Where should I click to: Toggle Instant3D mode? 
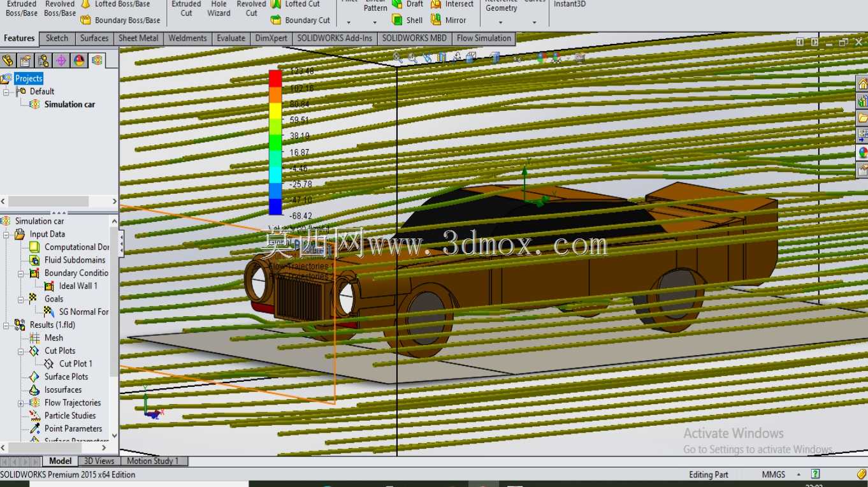point(570,4)
